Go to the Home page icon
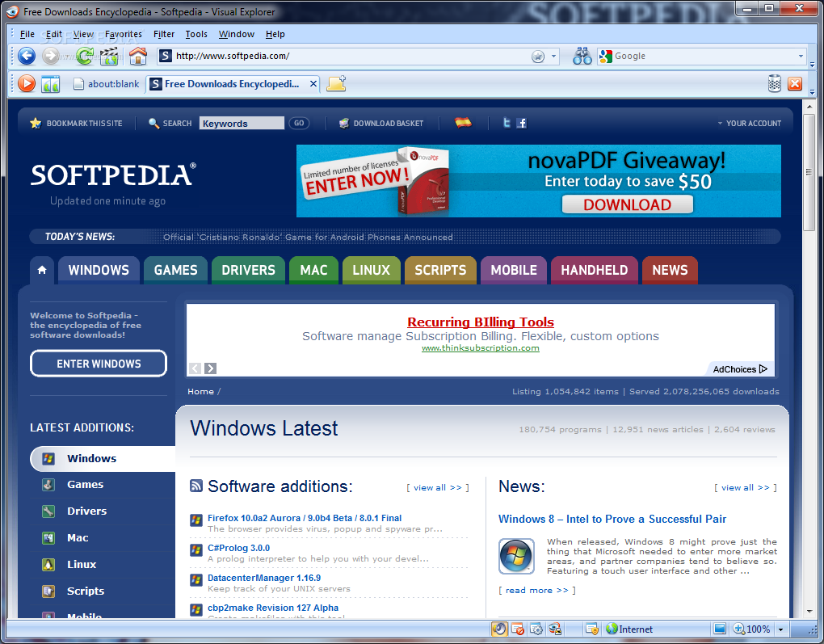The image size is (824, 644). tap(138, 56)
